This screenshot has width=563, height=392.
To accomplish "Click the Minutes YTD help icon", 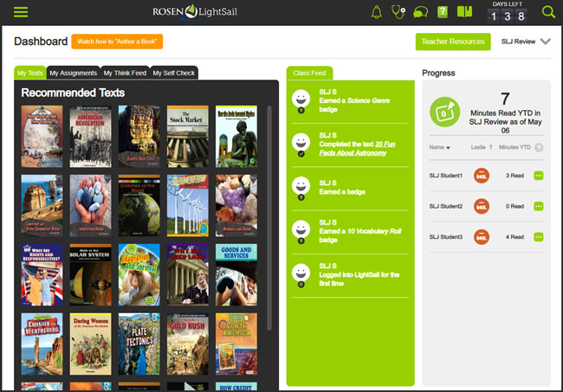I will tap(540, 148).
